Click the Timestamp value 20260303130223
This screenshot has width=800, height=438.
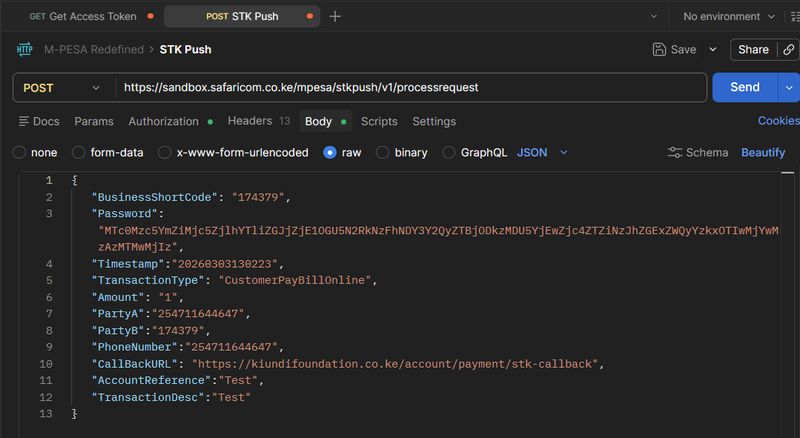click(x=224, y=264)
